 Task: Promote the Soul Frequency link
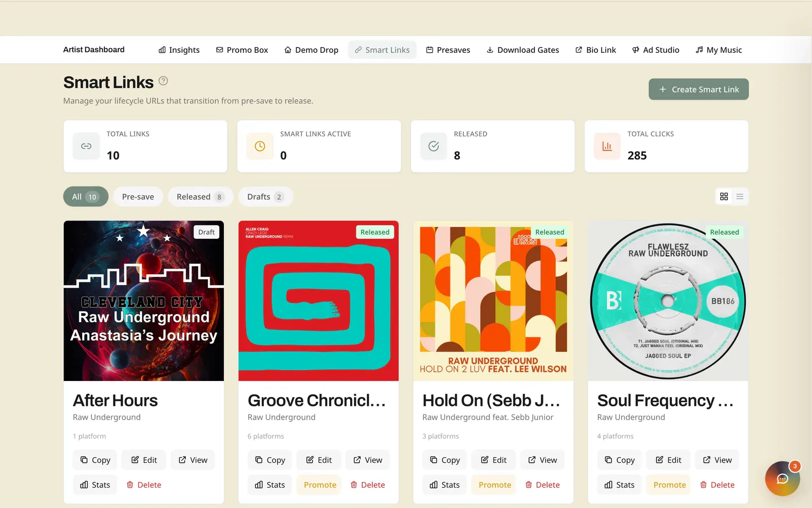coord(669,485)
